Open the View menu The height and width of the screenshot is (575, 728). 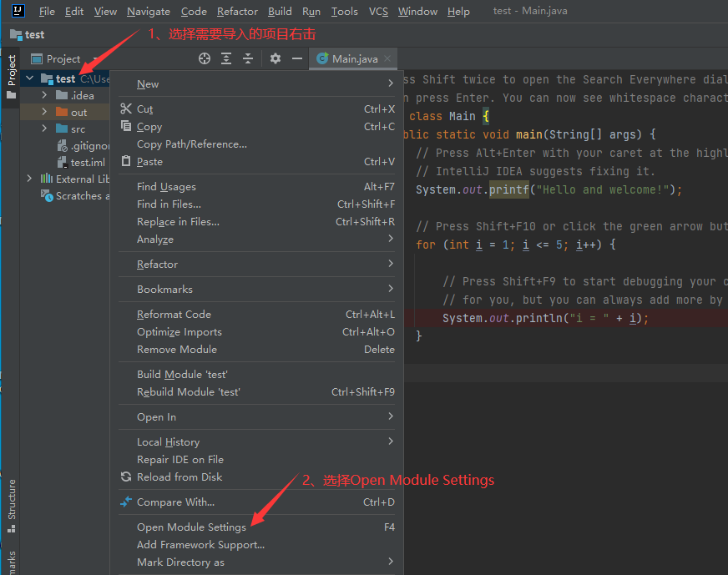tap(105, 11)
